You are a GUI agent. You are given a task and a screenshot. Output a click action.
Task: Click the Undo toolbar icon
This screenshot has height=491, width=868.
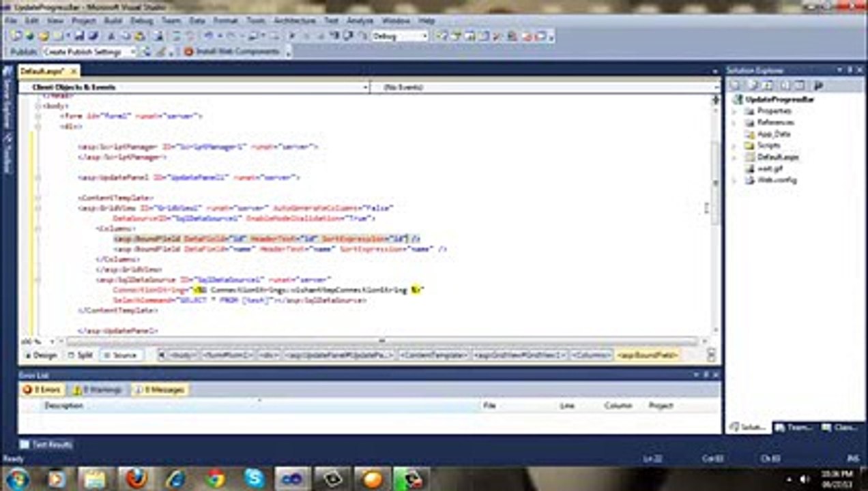pos(209,36)
